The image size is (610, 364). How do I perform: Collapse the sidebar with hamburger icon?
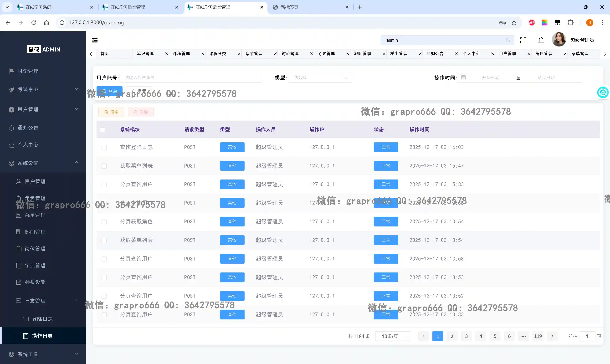pos(95,40)
